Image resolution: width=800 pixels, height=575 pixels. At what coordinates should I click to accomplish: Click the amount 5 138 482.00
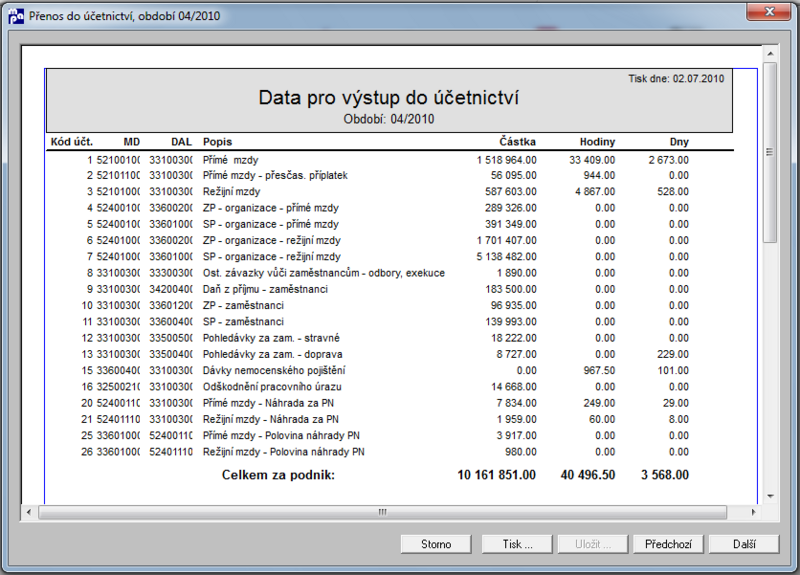point(507,257)
